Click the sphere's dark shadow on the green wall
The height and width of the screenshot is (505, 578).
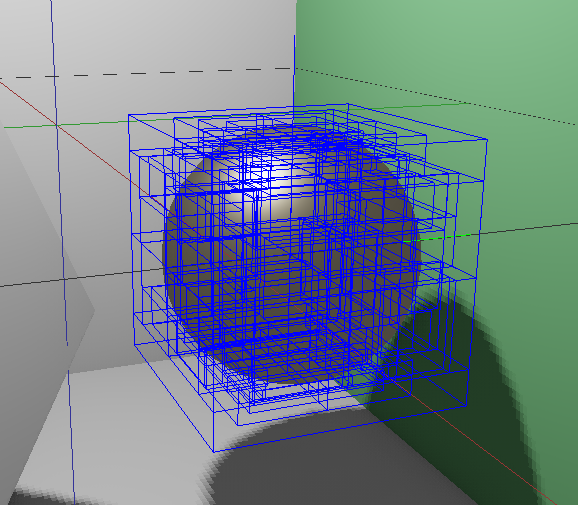point(461,354)
